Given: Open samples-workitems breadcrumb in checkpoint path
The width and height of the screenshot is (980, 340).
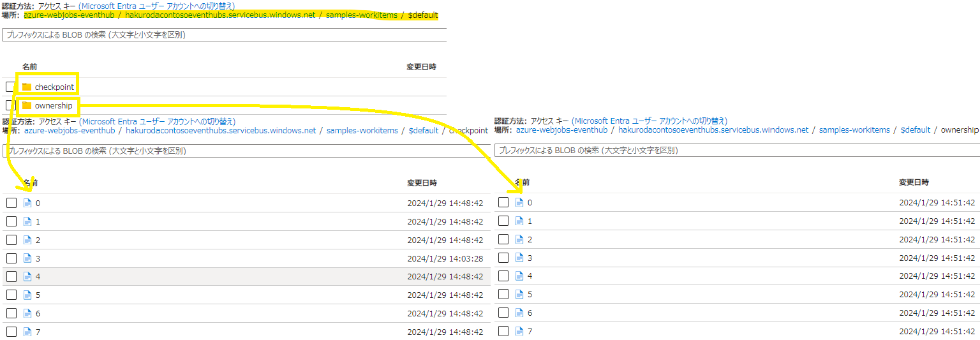Looking at the screenshot, I should [x=363, y=131].
